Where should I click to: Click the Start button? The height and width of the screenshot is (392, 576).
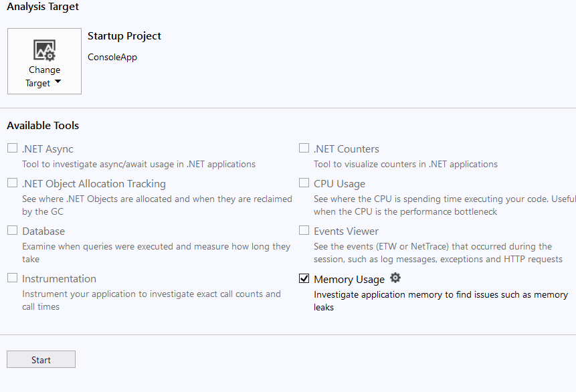point(40,359)
